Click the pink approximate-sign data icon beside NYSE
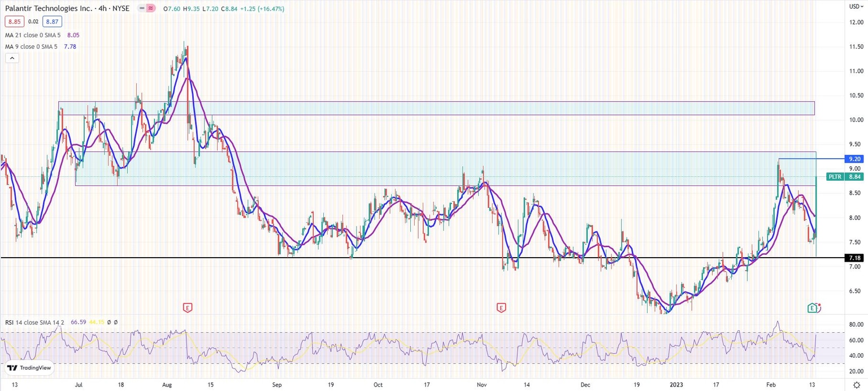Viewport: 868px width, 391px height. [x=150, y=8]
